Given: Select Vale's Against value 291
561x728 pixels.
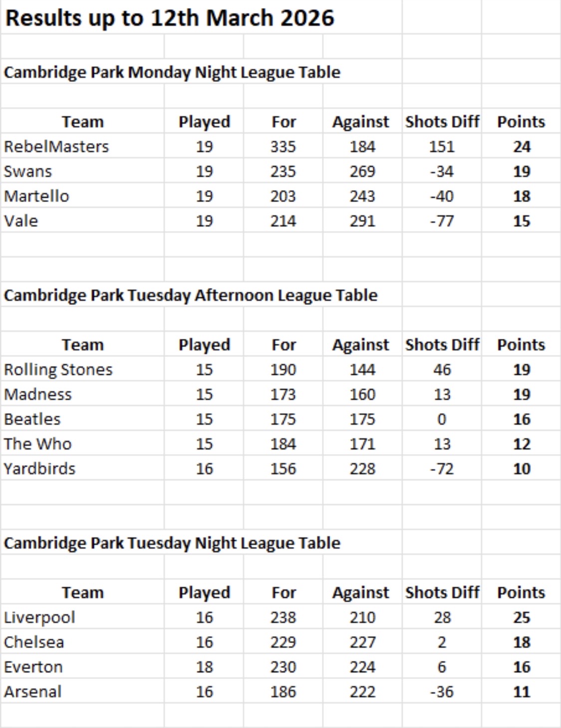Looking at the screenshot, I should click(x=362, y=221).
